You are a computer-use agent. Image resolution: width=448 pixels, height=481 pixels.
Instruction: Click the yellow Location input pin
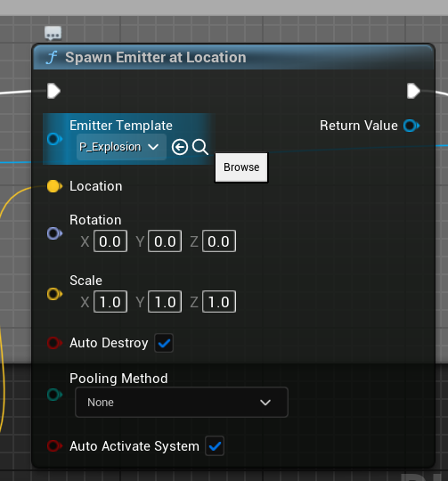54,186
